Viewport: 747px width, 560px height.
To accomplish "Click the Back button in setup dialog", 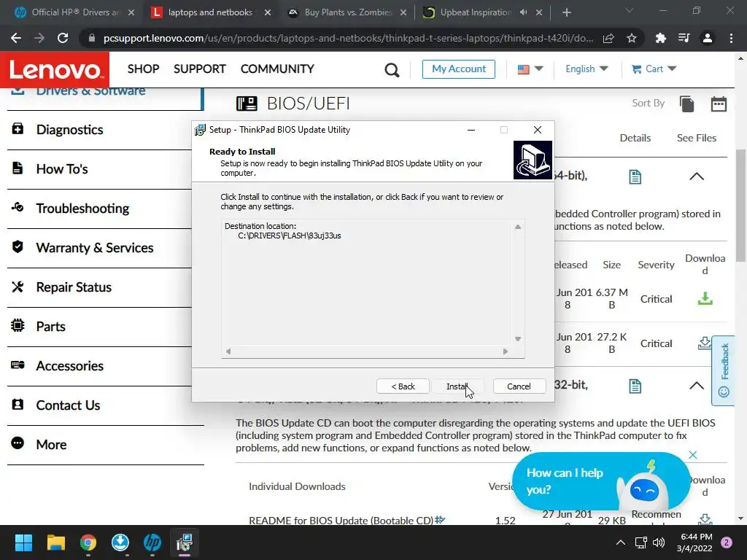I will point(403,386).
